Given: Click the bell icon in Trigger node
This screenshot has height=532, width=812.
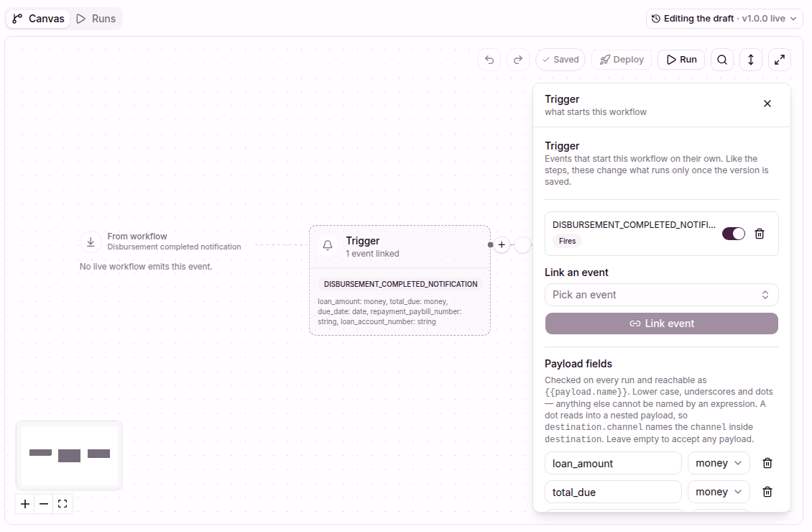Looking at the screenshot, I should [328, 245].
